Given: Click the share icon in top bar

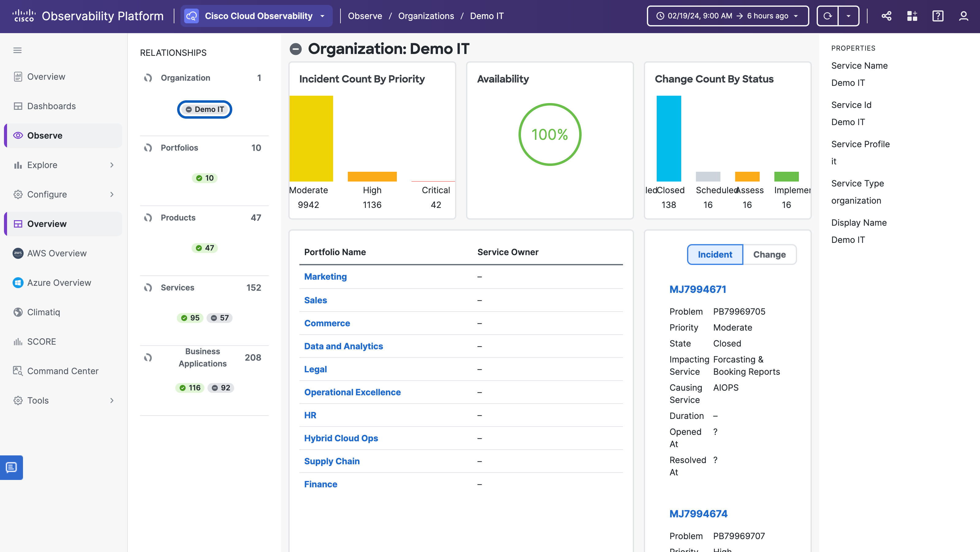Looking at the screenshot, I should click(886, 16).
